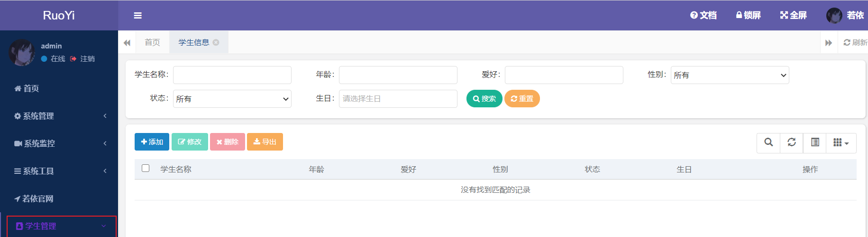Click the 添加 add button

(x=152, y=142)
